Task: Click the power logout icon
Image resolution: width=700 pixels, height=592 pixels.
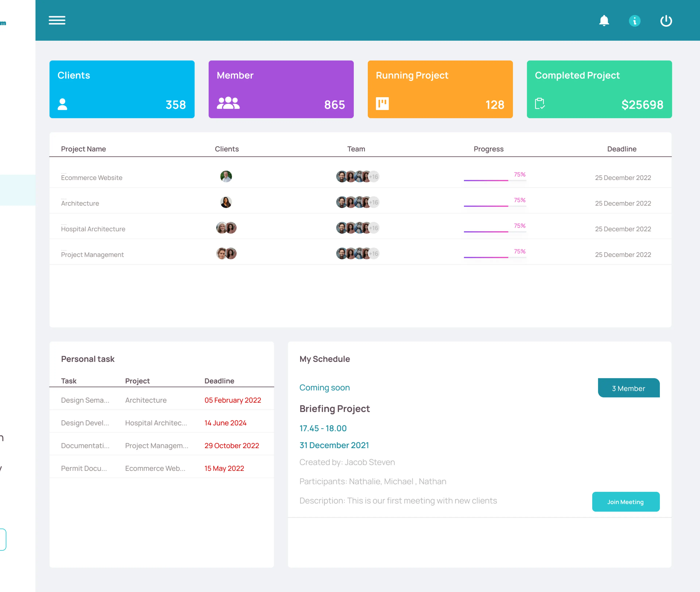Action: point(666,21)
